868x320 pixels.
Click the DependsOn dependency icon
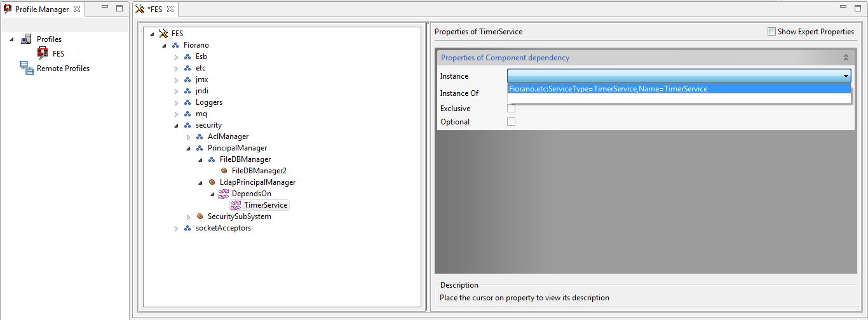click(224, 194)
